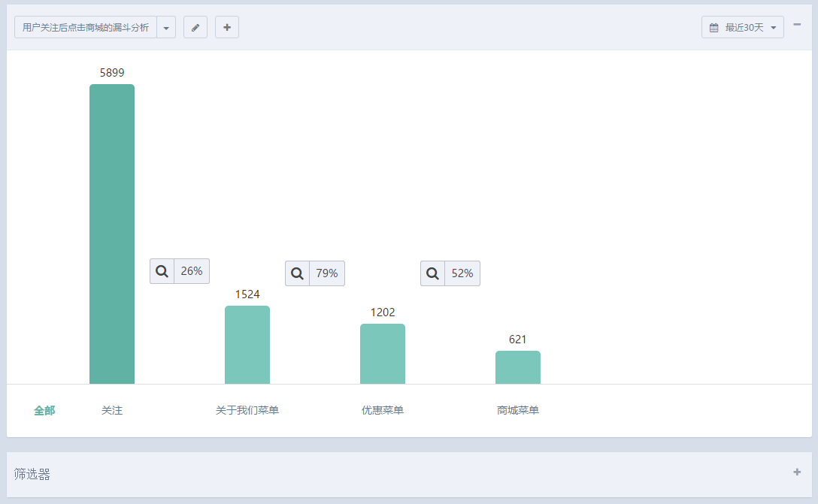Click magnifier icon beside 26% conversion
Image resolution: width=818 pixels, height=504 pixels.
(162, 271)
